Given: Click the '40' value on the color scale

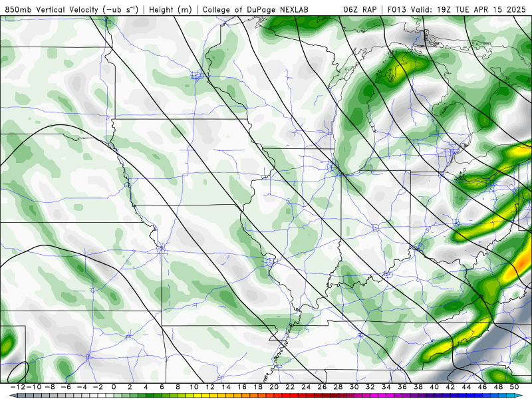Looking at the screenshot, I should click(x=434, y=387).
